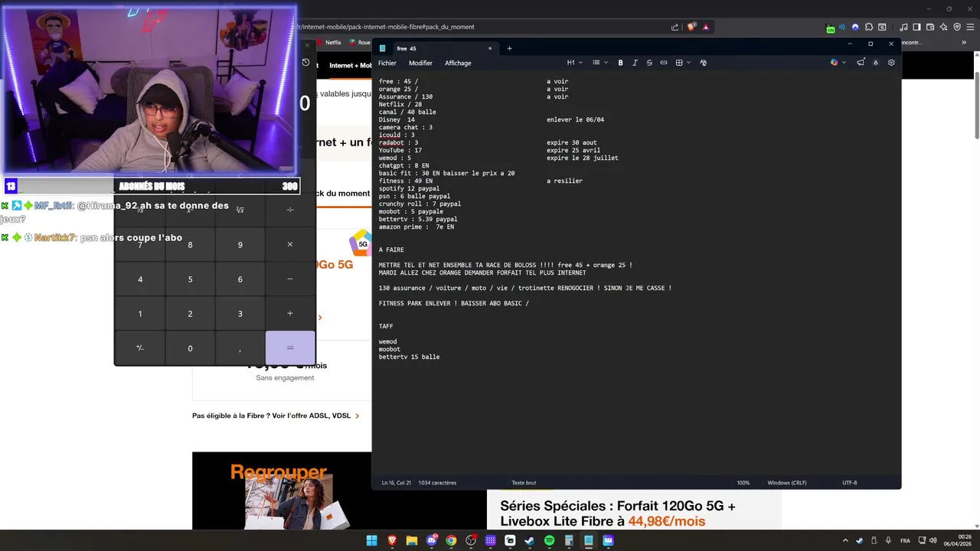Viewport: 980px width, 551px height.
Task: Click the calculator minus key
Action: tap(289, 279)
